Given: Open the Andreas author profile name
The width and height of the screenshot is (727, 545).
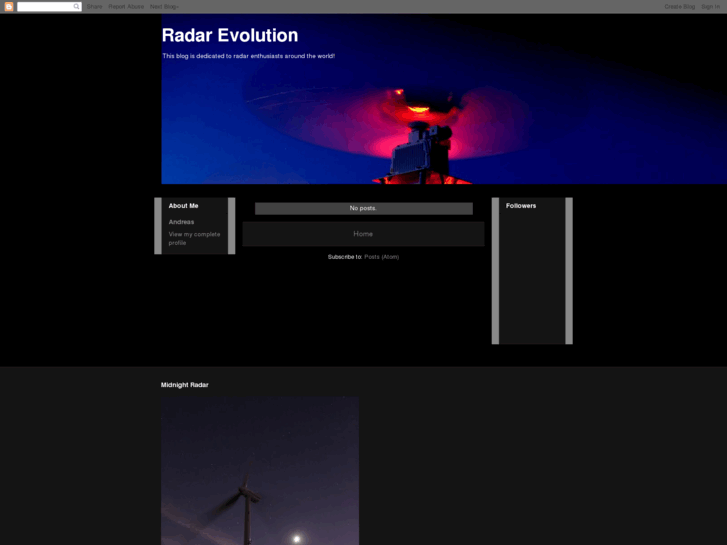Looking at the screenshot, I should pos(181,222).
